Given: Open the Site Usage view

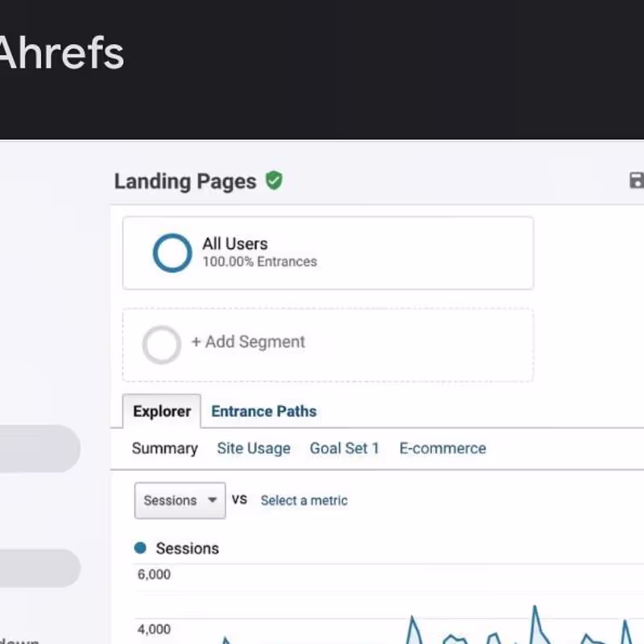Looking at the screenshot, I should (x=254, y=448).
